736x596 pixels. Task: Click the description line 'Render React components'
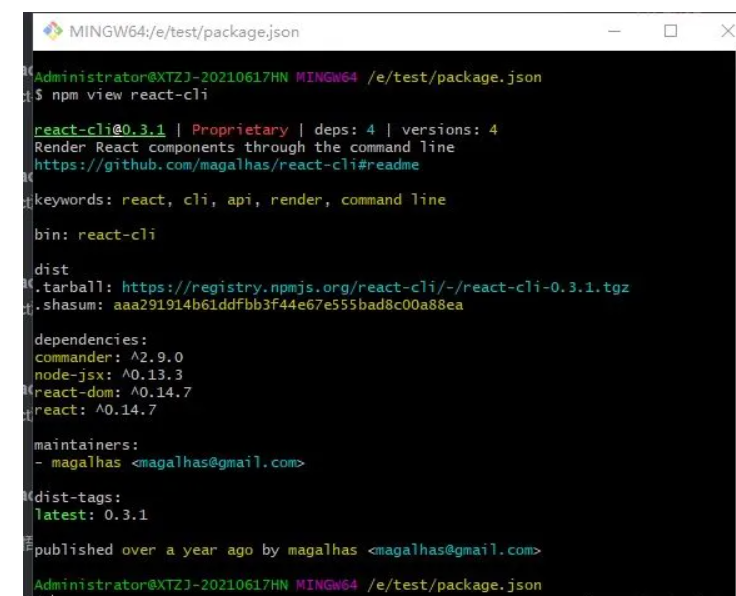click(x=244, y=147)
